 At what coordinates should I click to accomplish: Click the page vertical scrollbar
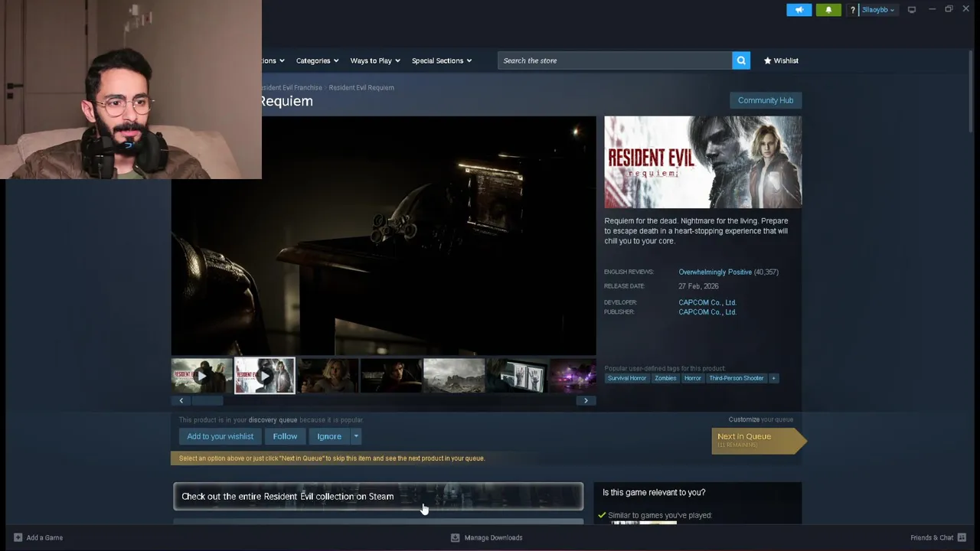click(x=971, y=92)
